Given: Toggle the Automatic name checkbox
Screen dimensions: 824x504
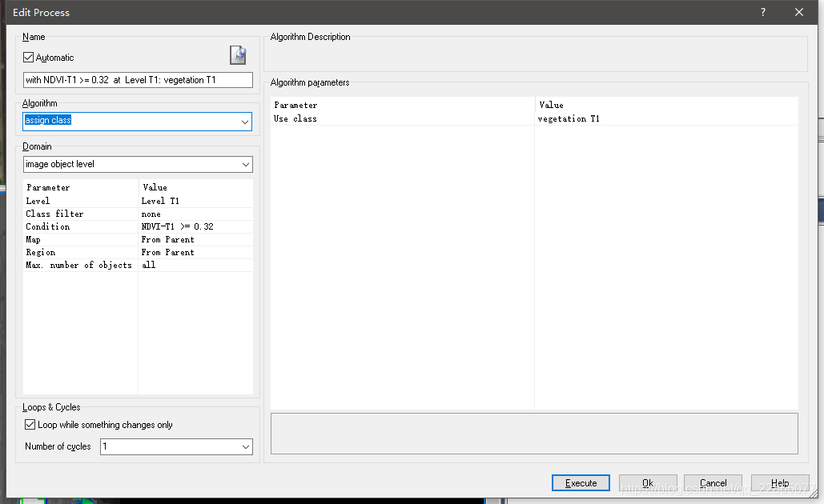Looking at the screenshot, I should [x=29, y=58].
